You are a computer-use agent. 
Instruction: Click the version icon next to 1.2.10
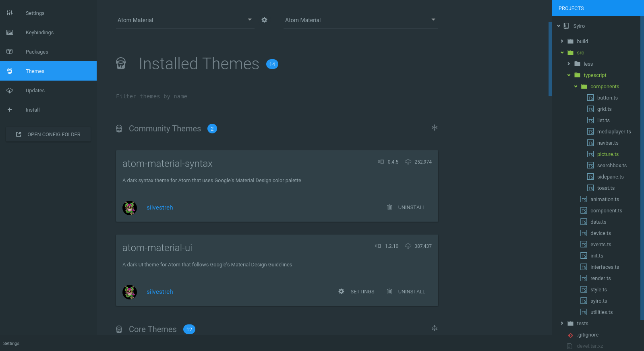click(x=378, y=246)
